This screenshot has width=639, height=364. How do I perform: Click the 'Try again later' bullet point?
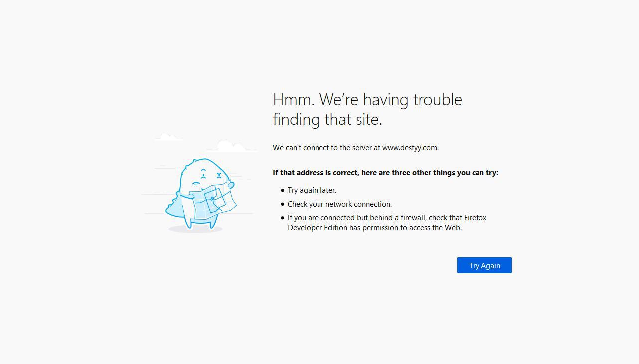(x=312, y=190)
